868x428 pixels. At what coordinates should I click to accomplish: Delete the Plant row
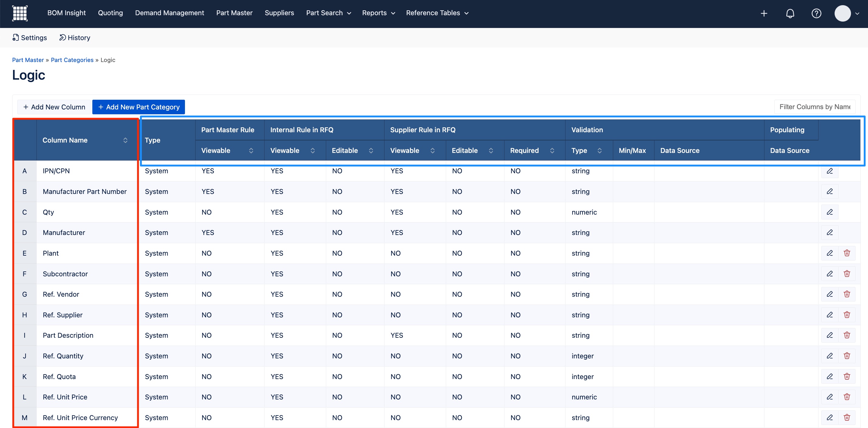(847, 253)
